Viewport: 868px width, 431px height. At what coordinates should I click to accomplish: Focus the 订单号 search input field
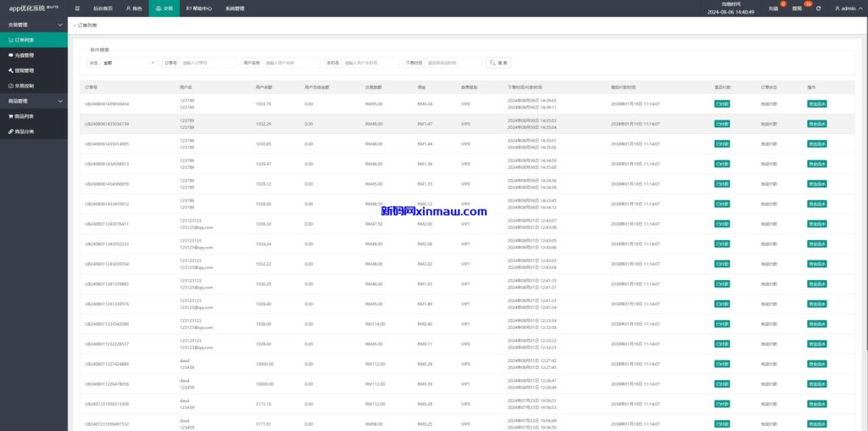[x=209, y=63]
